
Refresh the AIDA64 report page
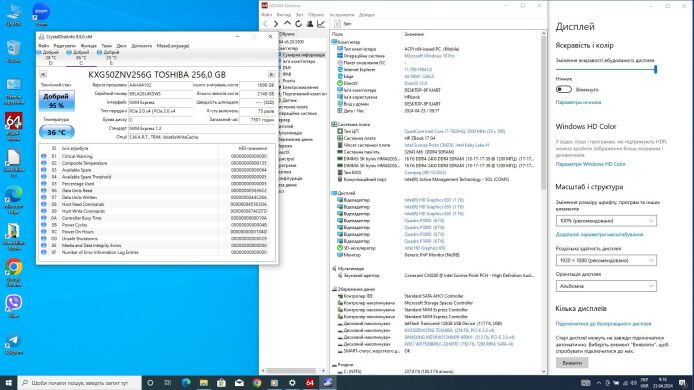[x=298, y=24]
